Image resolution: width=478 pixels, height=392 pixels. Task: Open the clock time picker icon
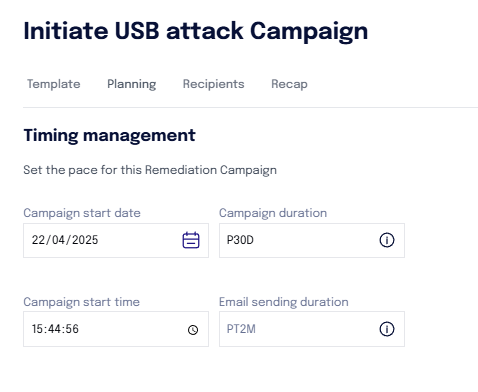pyautogui.click(x=193, y=330)
